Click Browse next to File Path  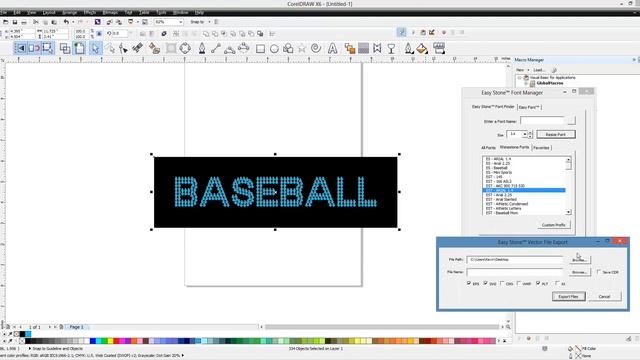[x=579, y=260]
